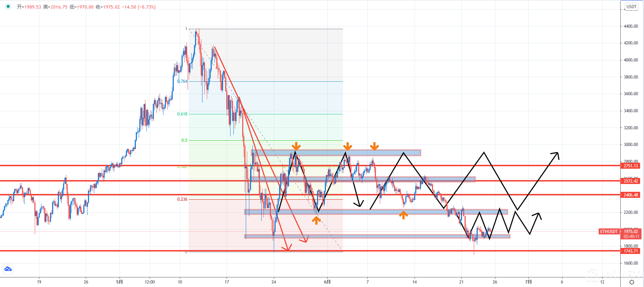Click date 19 on the time axis
The image size is (644, 287).
[x=39, y=282]
